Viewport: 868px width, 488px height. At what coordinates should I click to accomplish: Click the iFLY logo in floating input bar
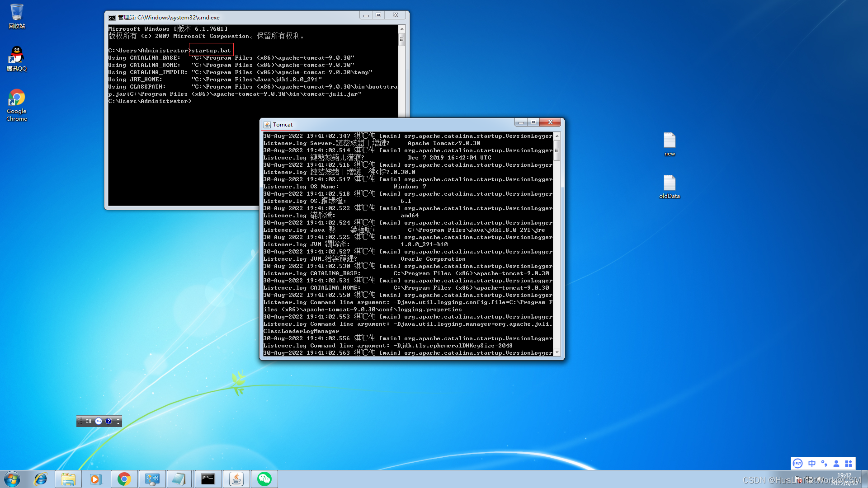pos(798,463)
